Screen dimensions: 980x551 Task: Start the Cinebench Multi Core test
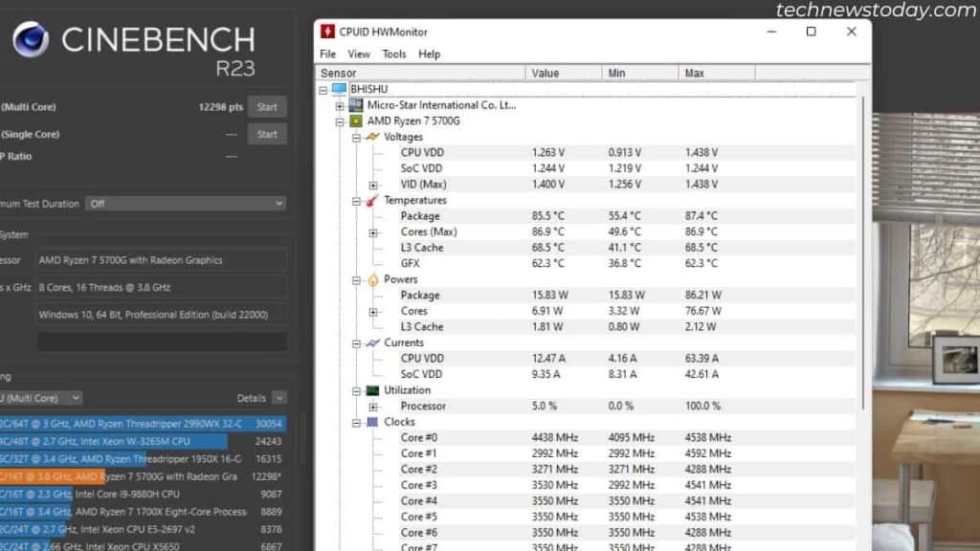click(267, 107)
